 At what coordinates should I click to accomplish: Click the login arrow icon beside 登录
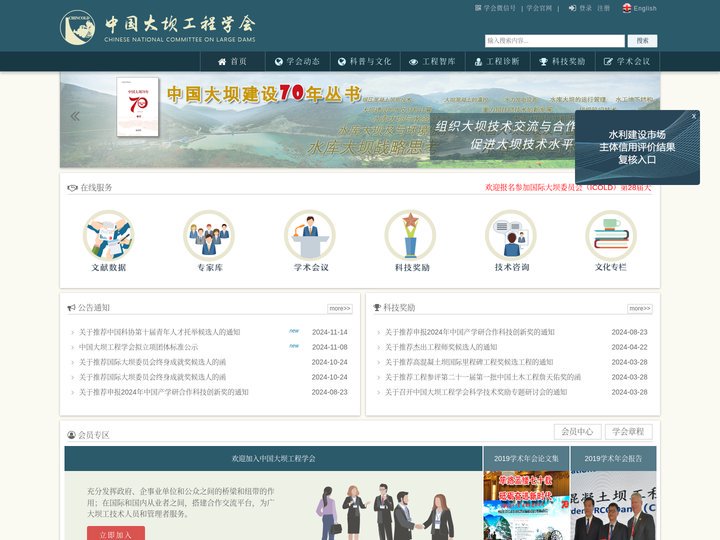[x=572, y=8]
